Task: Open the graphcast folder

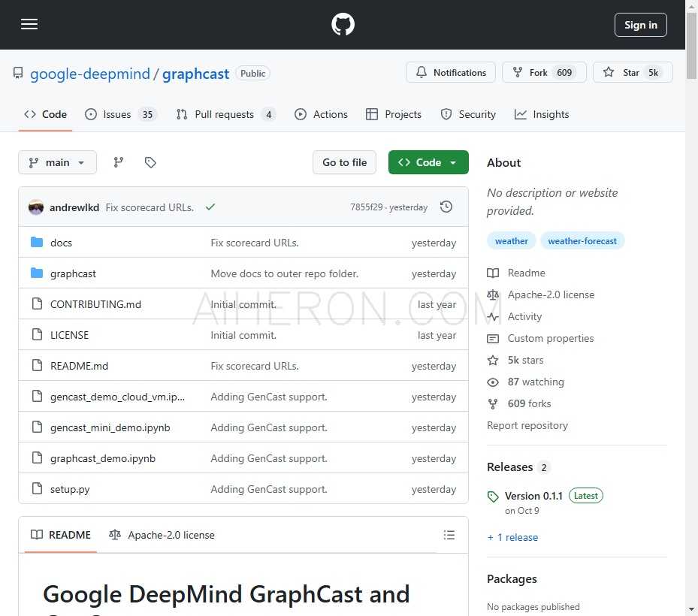Action: tap(73, 273)
